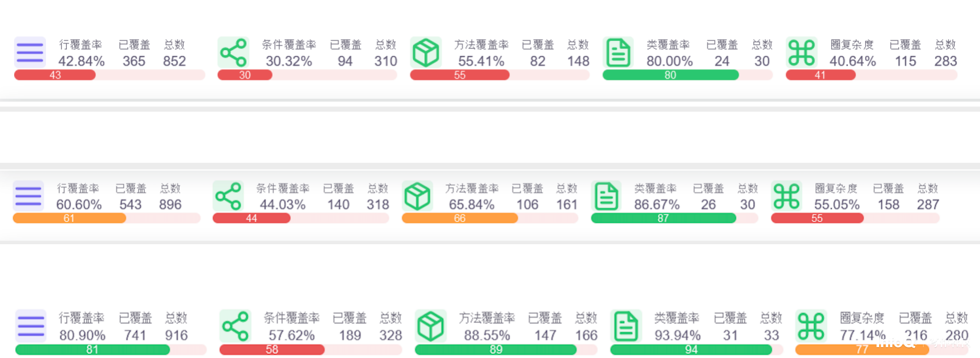Click the 42.84% line coverage value

[x=81, y=62]
